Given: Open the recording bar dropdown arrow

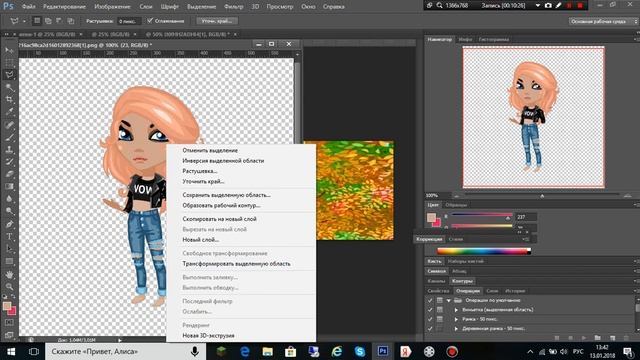Looking at the screenshot, I should click(x=538, y=6).
